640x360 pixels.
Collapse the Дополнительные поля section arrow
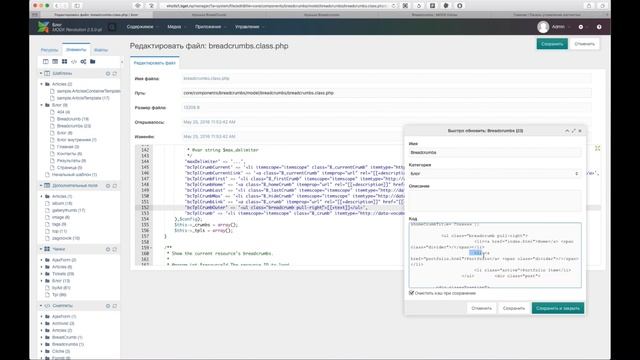41,186
